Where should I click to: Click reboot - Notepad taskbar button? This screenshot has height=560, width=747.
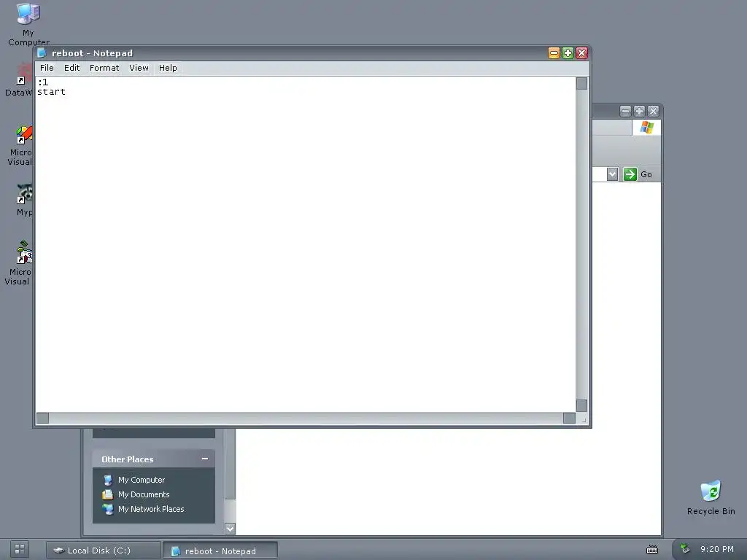pyautogui.click(x=220, y=551)
